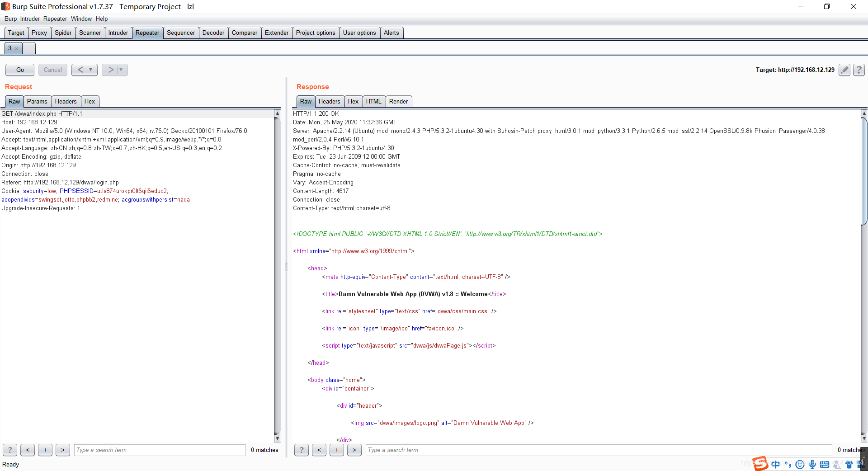Select the response Headers tab
This screenshot has height=471, width=868.
coord(330,101)
